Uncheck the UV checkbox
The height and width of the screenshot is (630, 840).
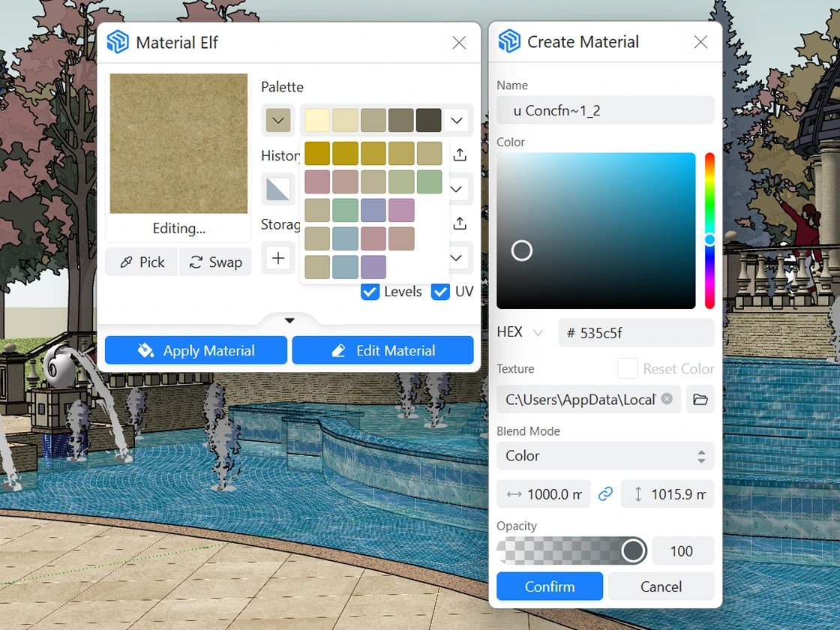pos(440,292)
